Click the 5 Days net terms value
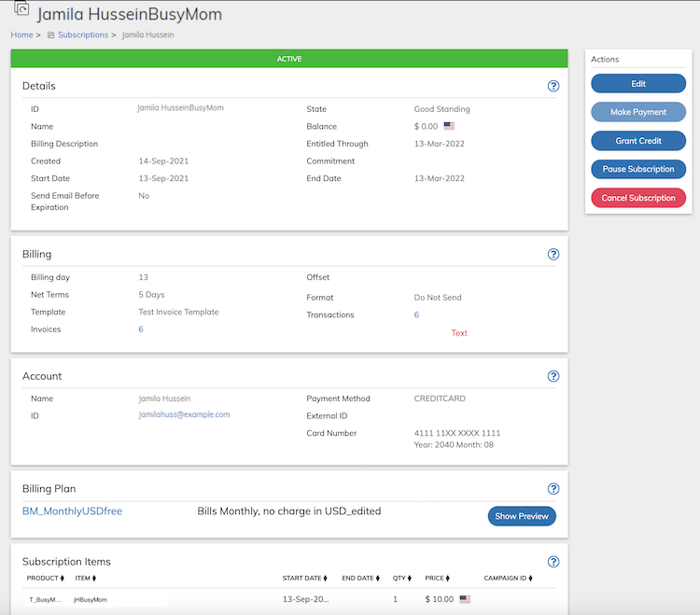The height and width of the screenshot is (615, 700). (151, 295)
